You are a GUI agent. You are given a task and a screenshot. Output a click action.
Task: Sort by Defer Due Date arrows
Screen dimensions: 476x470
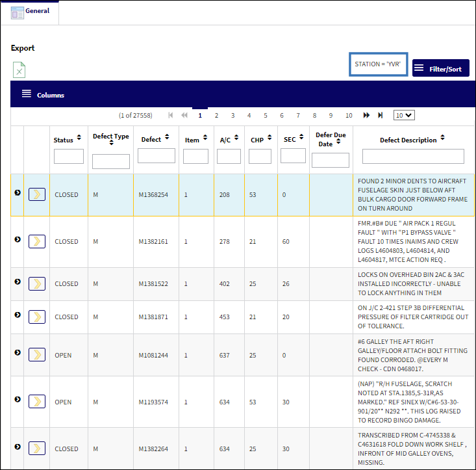(x=338, y=142)
